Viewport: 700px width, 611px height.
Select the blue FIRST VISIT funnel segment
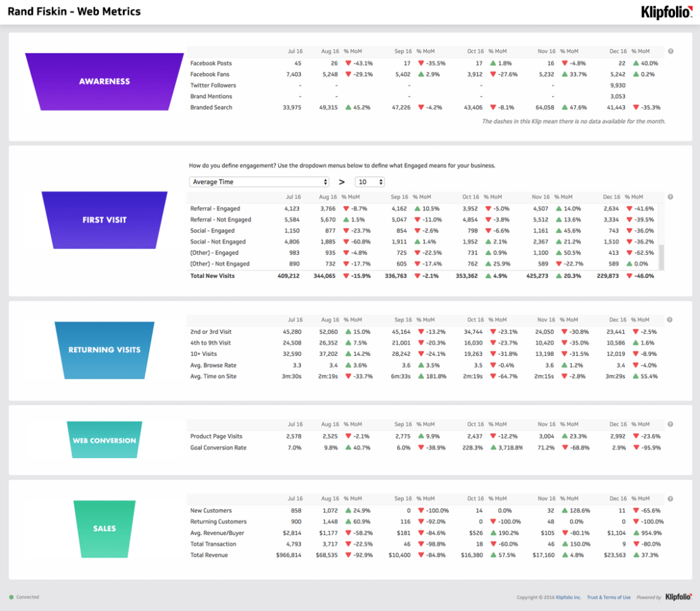(104, 220)
